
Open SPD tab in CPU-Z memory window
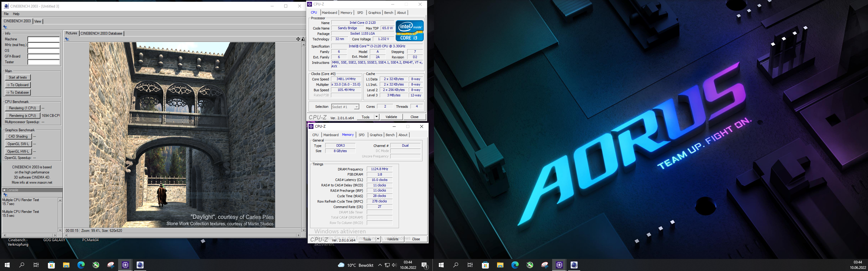[362, 135]
